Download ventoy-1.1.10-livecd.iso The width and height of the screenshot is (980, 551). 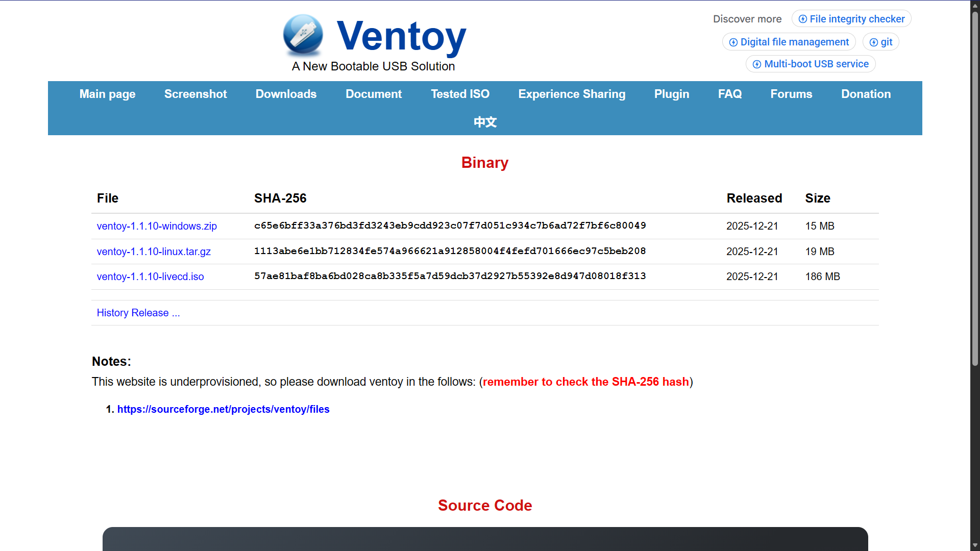(150, 277)
